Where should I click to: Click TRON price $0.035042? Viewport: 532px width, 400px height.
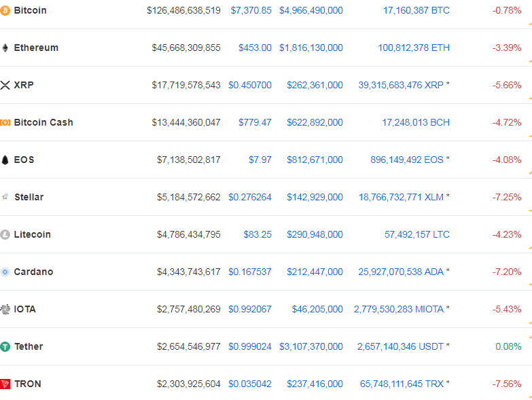pos(250,384)
